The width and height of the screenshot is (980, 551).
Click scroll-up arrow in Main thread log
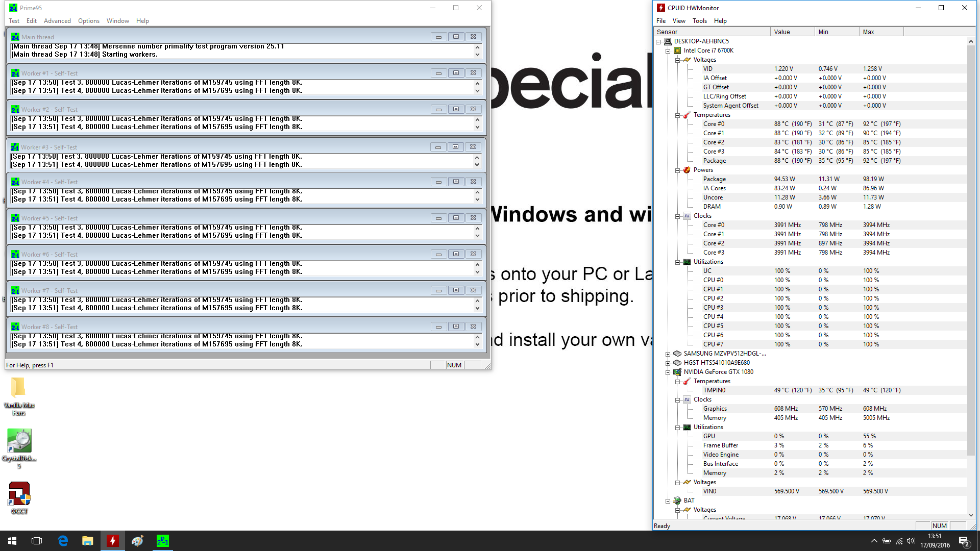[x=478, y=47]
